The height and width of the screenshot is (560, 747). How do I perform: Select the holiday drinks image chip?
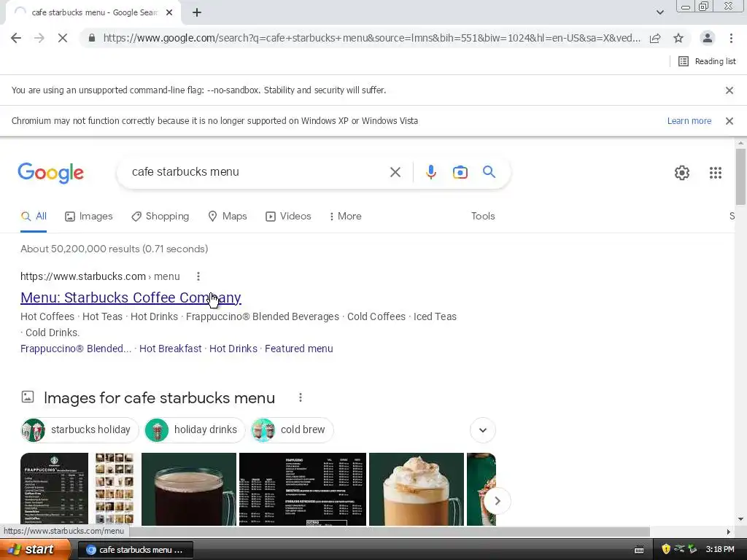coord(194,430)
